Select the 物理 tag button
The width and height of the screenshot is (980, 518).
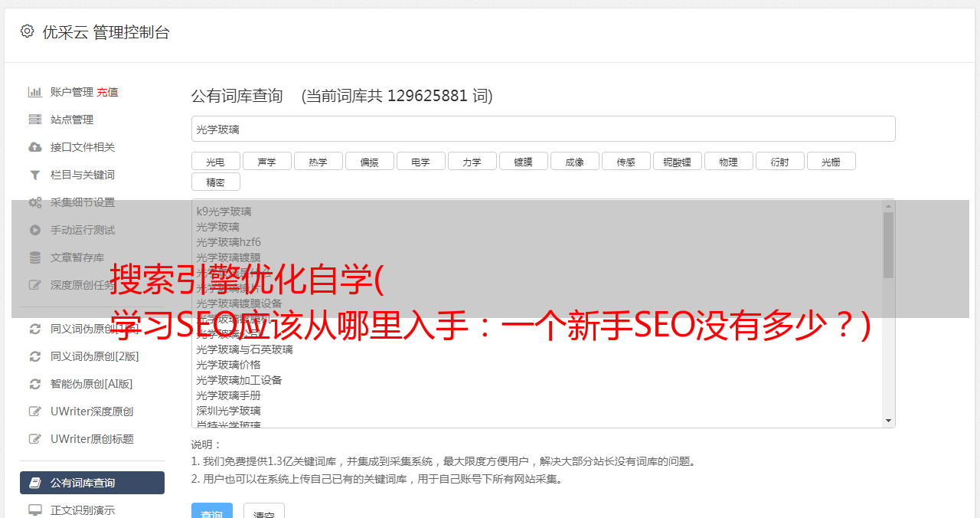tap(728, 161)
